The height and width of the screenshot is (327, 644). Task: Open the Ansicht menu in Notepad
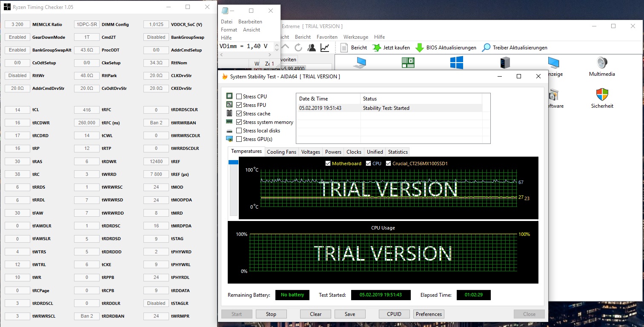pyautogui.click(x=252, y=29)
